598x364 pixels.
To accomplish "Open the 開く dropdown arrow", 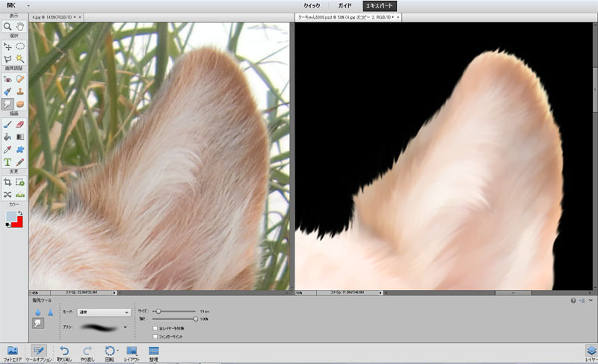I will tap(28, 6).
